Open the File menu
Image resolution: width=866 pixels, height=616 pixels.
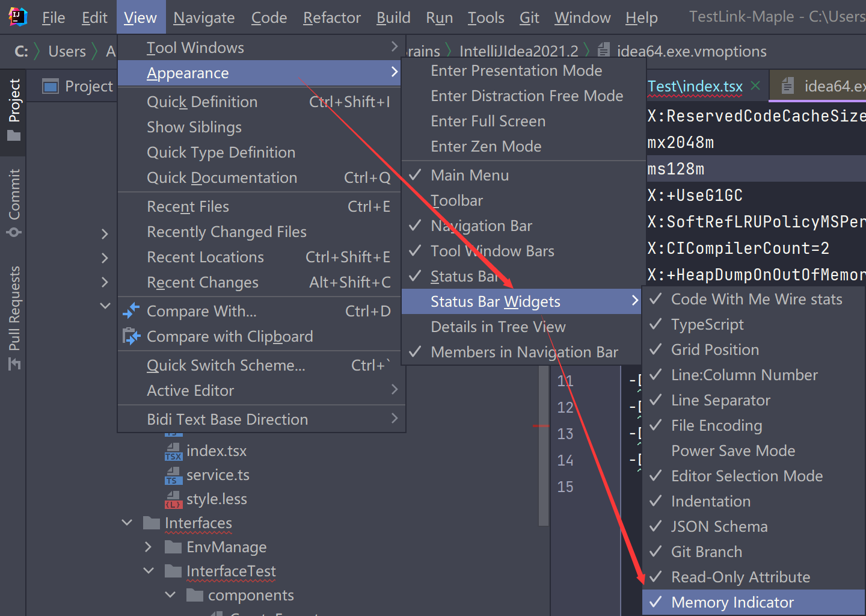pos(54,17)
